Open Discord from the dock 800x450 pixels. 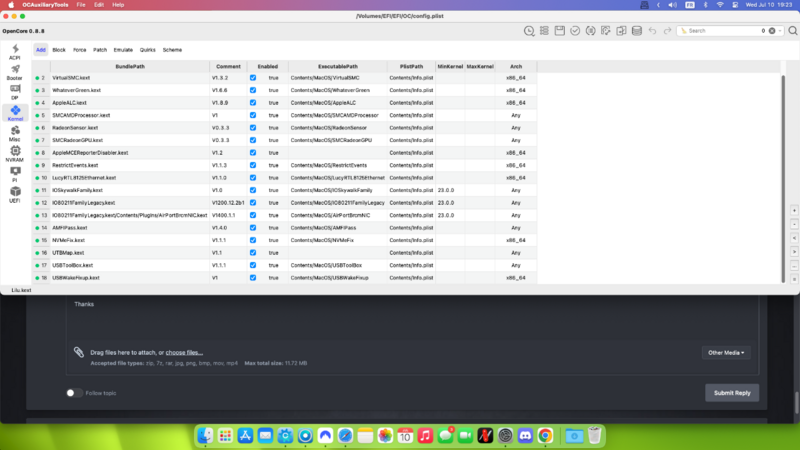[x=525, y=436]
